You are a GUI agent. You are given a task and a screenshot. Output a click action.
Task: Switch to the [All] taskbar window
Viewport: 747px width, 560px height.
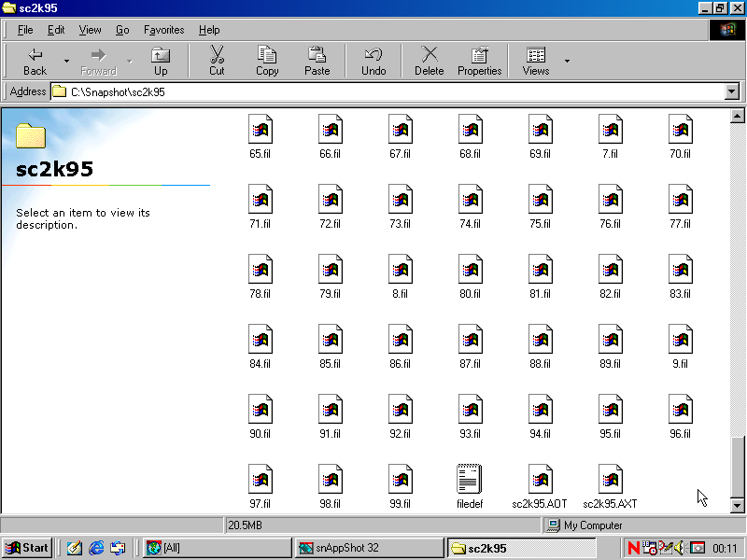[x=217, y=548]
